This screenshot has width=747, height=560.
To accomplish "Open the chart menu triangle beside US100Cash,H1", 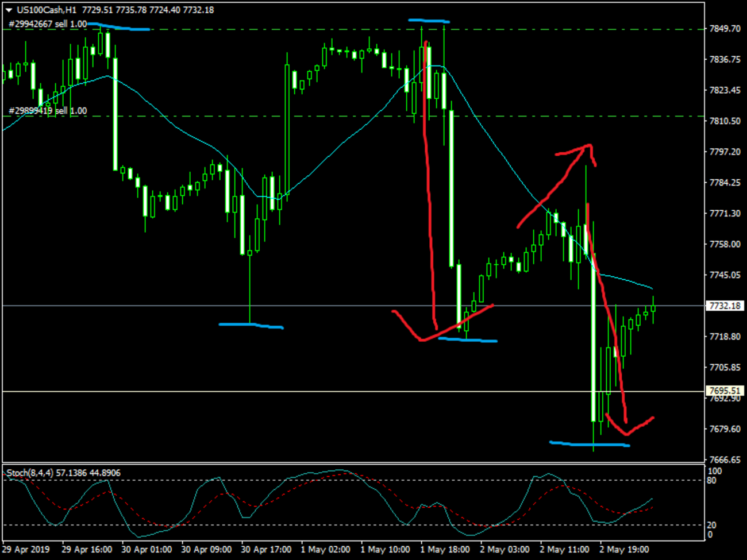I will pyautogui.click(x=9, y=10).
